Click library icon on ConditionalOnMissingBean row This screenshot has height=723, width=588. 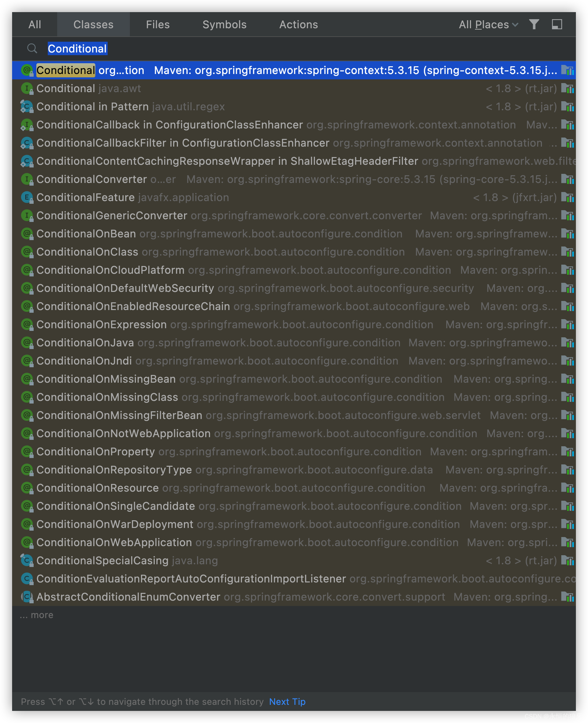pos(567,379)
